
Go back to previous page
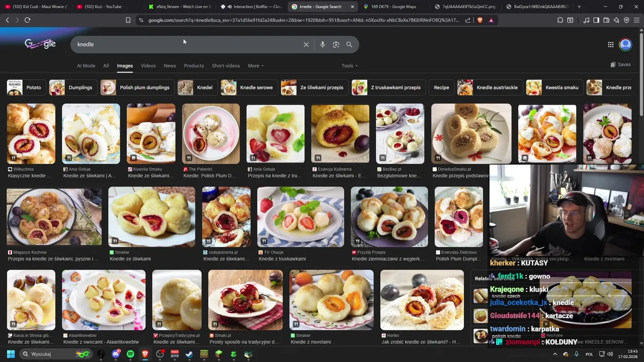click(x=7, y=20)
